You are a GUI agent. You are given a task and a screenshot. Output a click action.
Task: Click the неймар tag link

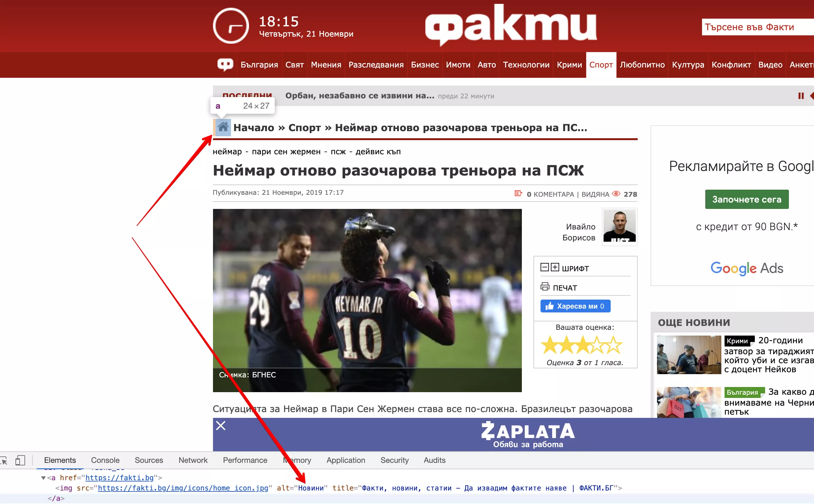227,152
